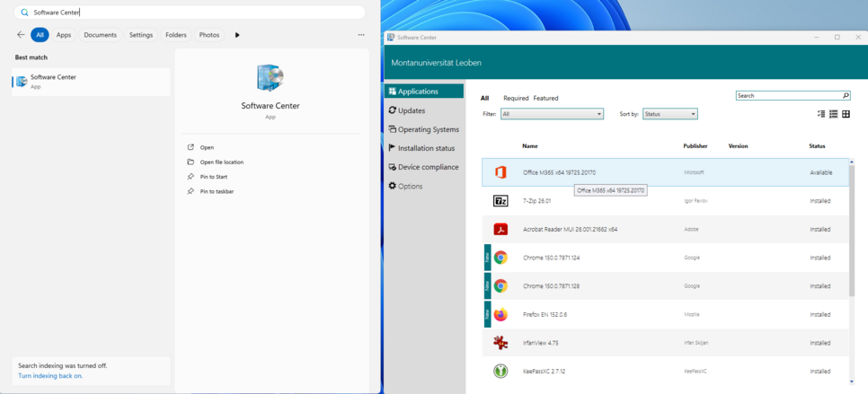Click the Windows search magnifier icon

(24, 13)
